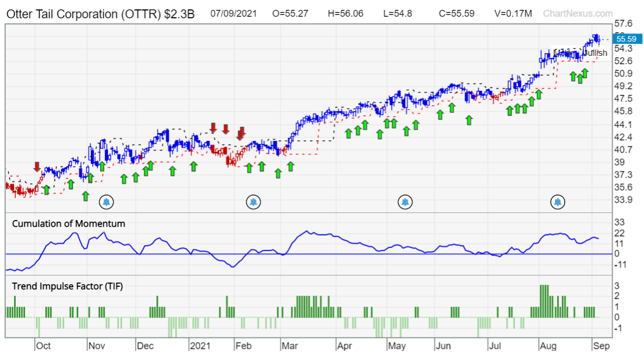644x354 pixels.
Task: Click the 33 label on momentum axis
Action: (x=620, y=222)
